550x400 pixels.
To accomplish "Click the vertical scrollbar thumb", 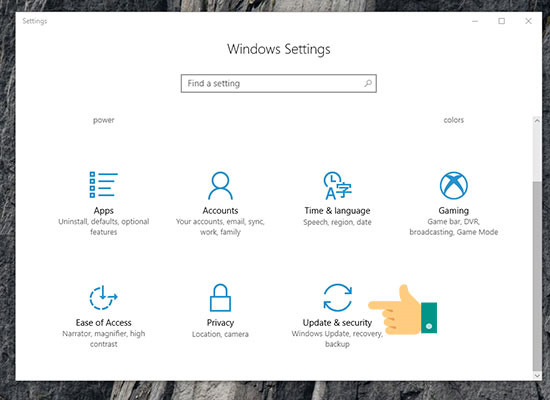I will [537, 276].
